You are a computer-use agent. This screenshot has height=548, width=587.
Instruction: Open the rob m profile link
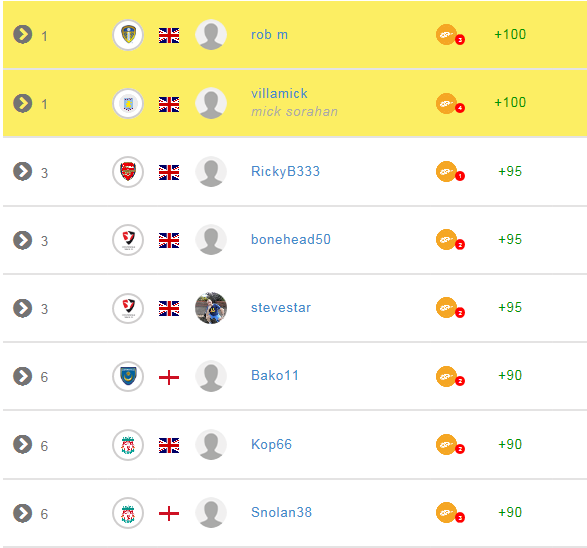[x=270, y=34]
